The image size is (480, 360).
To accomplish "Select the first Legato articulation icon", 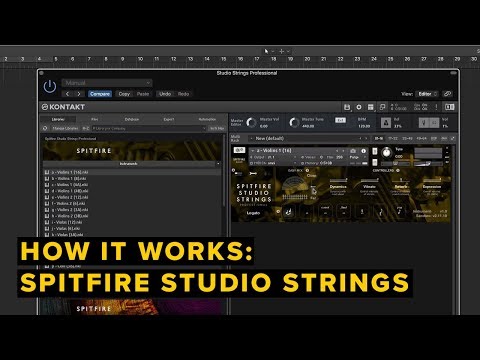I will [x=289, y=211].
